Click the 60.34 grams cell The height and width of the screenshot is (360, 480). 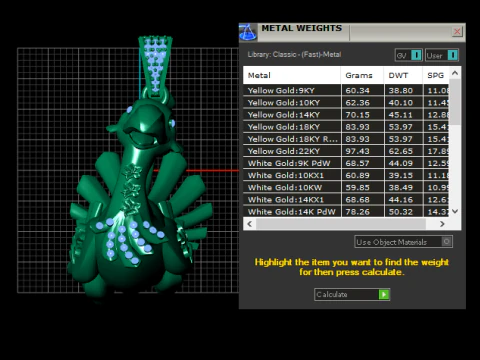click(363, 90)
